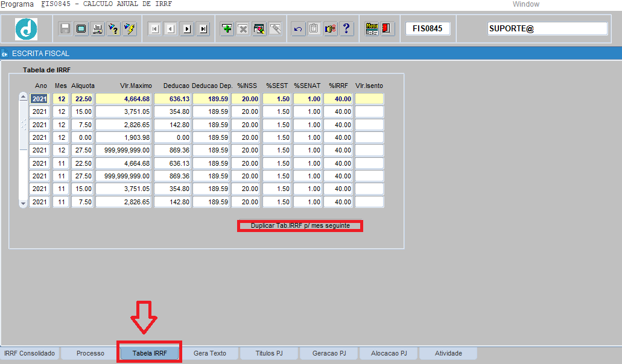Click scroll down arrow of IRRF table
622x364 pixels.
pos(24,204)
